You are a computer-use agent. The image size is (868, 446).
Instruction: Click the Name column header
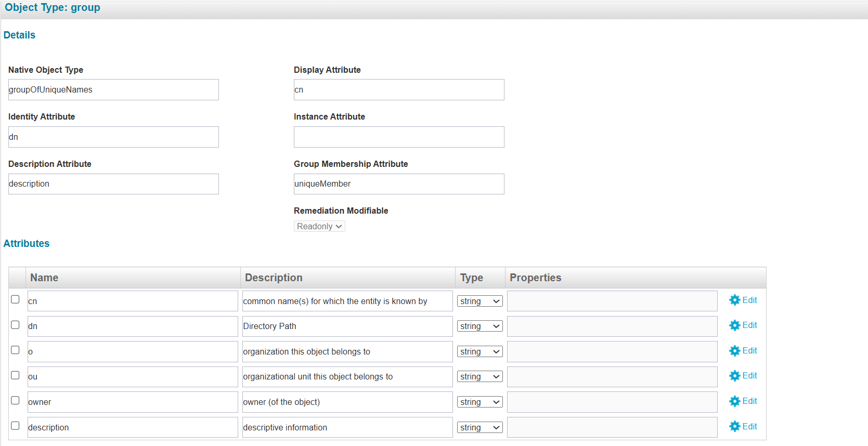(44, 278)
